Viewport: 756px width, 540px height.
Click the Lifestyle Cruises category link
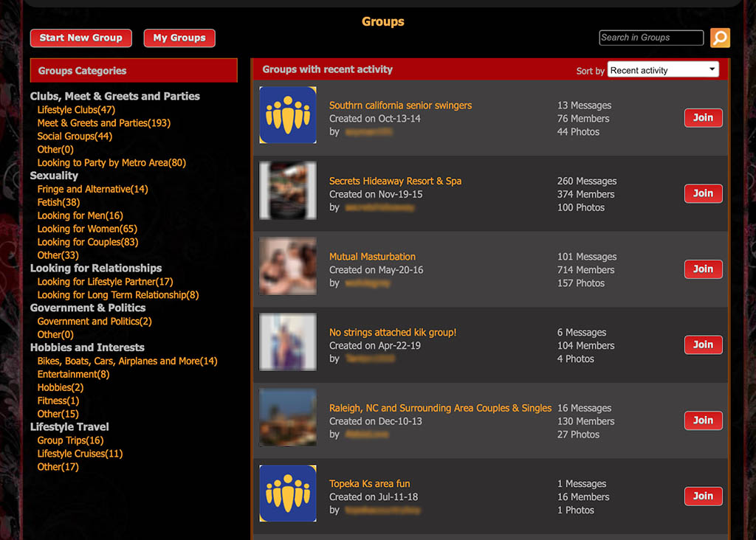[x=79, y=453]
